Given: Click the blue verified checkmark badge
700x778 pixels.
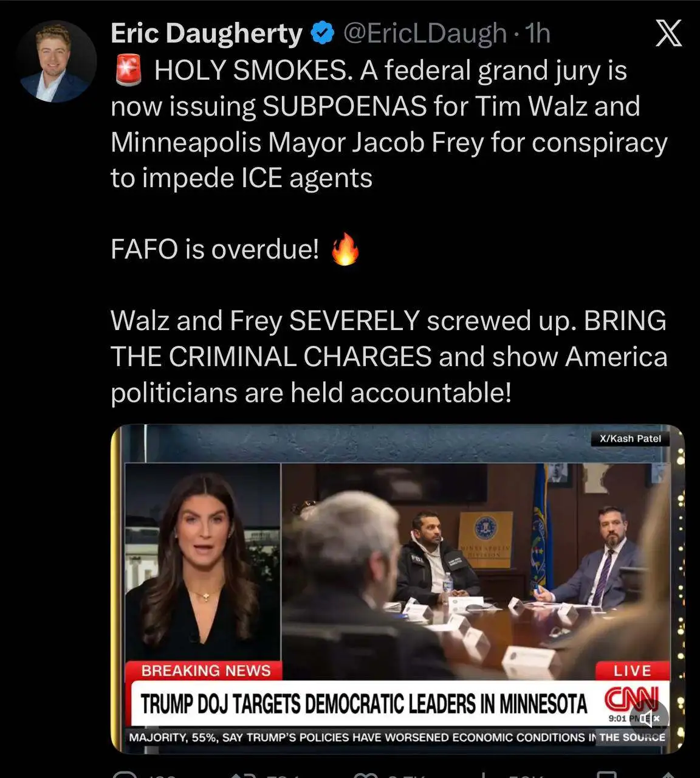Looking at the screenshot, I should point(323,33).
